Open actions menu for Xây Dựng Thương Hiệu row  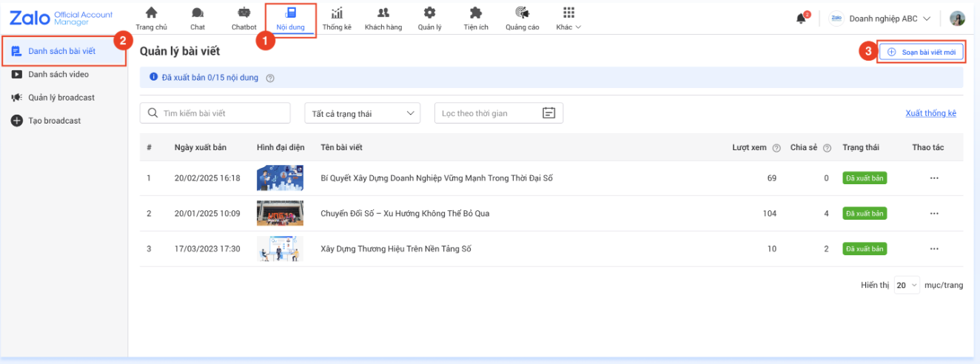click(934, 249)
